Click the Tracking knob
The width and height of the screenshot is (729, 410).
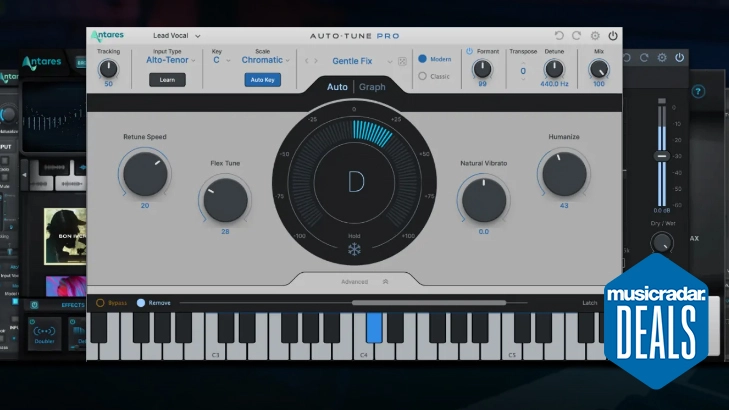[108, 69]
